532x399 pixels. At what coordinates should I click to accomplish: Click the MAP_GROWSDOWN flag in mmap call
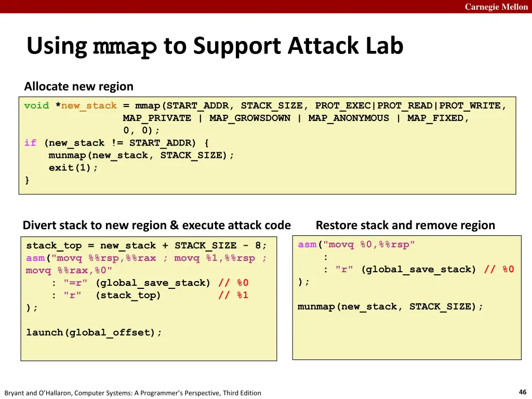point(249,118)
